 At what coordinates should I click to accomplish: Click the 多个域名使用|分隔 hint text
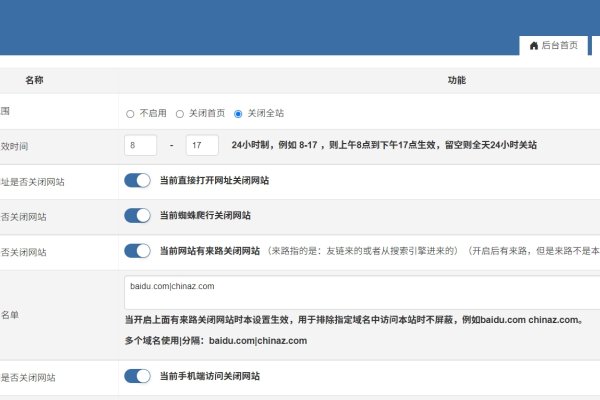click(x=216, y=341)
